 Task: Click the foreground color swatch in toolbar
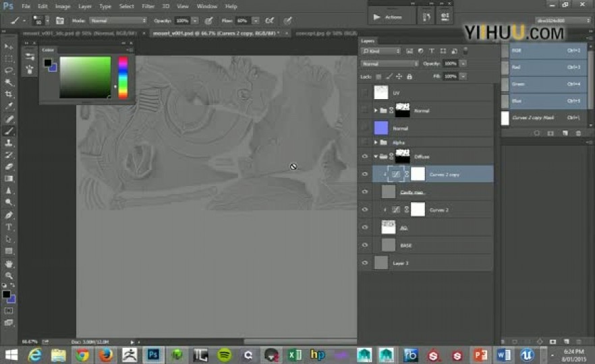[7, 294]
